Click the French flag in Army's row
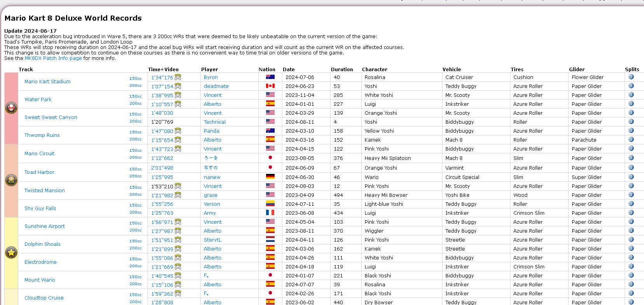This screenshot has height=305, width=644. [270, 212]
